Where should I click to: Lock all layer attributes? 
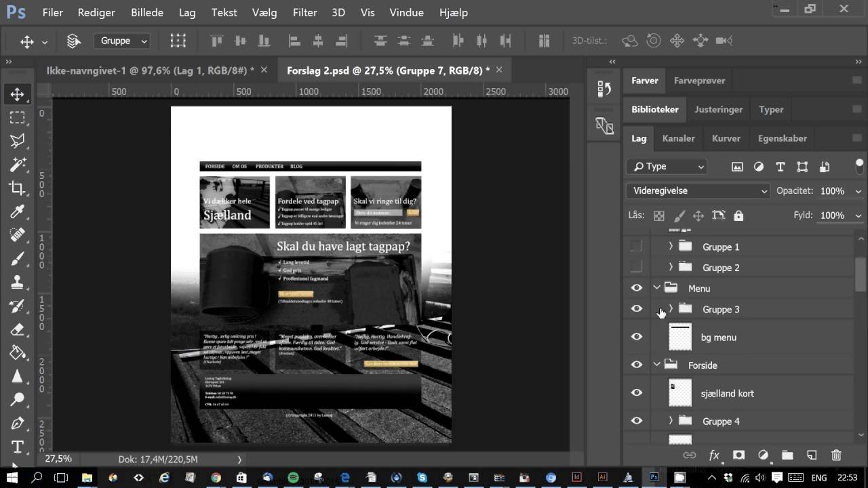[738, 216]
